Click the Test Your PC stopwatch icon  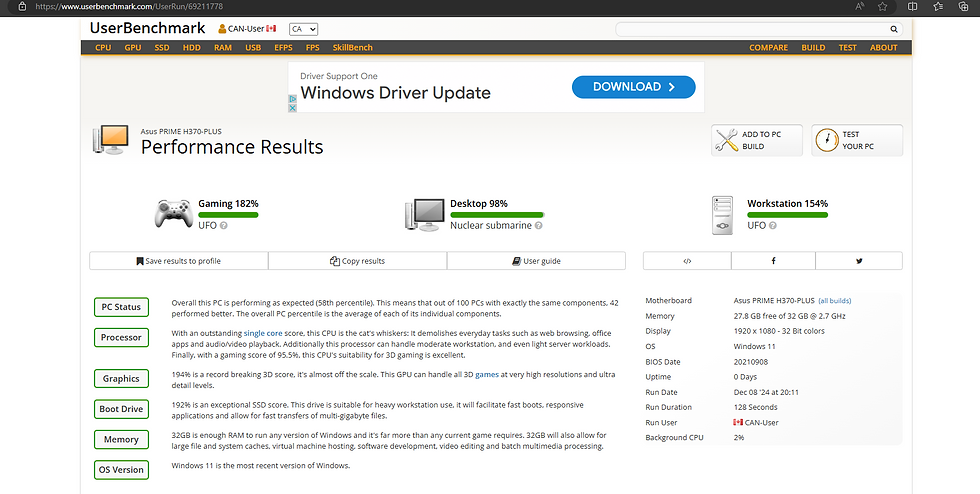826,140
